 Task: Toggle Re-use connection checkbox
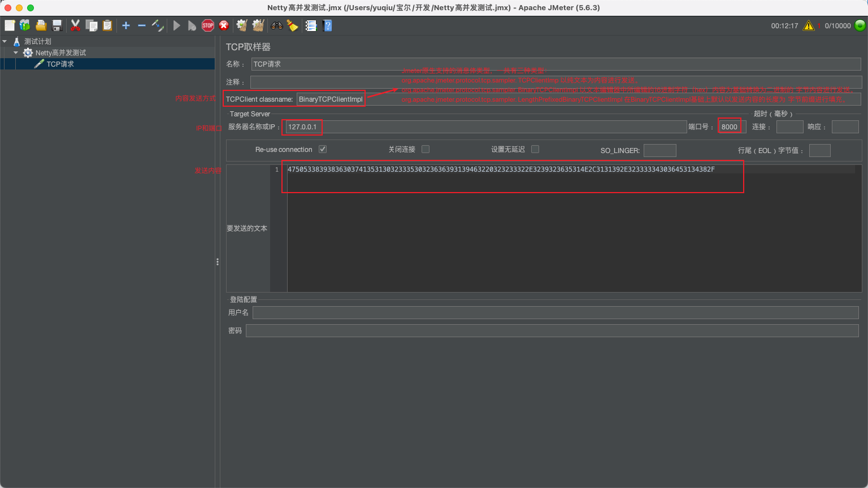(323, 149)
